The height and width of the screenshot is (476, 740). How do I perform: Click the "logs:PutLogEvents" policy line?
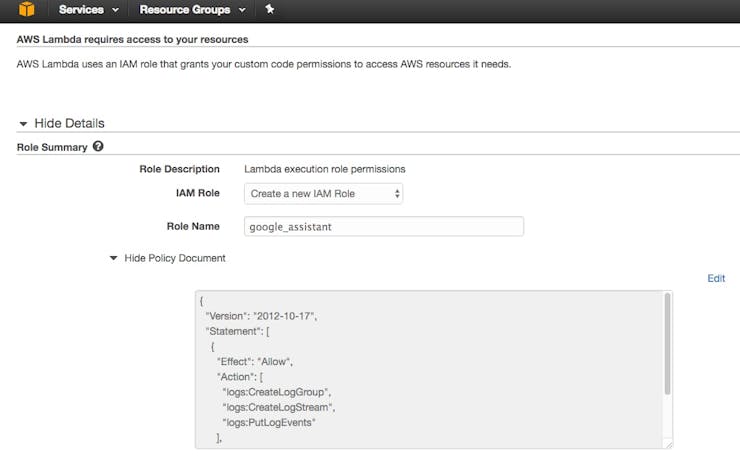tap(269, 422)
